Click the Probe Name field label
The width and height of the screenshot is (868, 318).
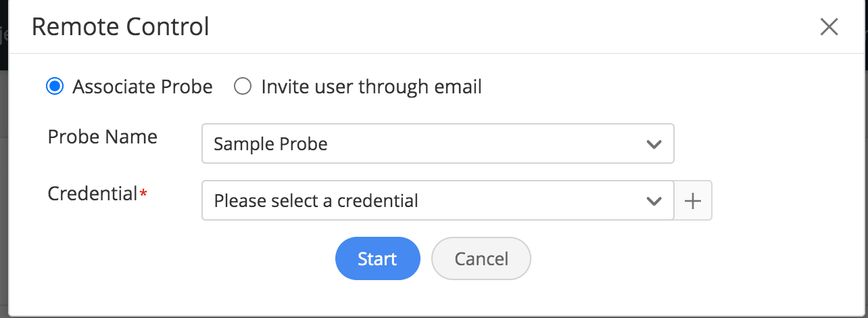(x=103, y=137)
